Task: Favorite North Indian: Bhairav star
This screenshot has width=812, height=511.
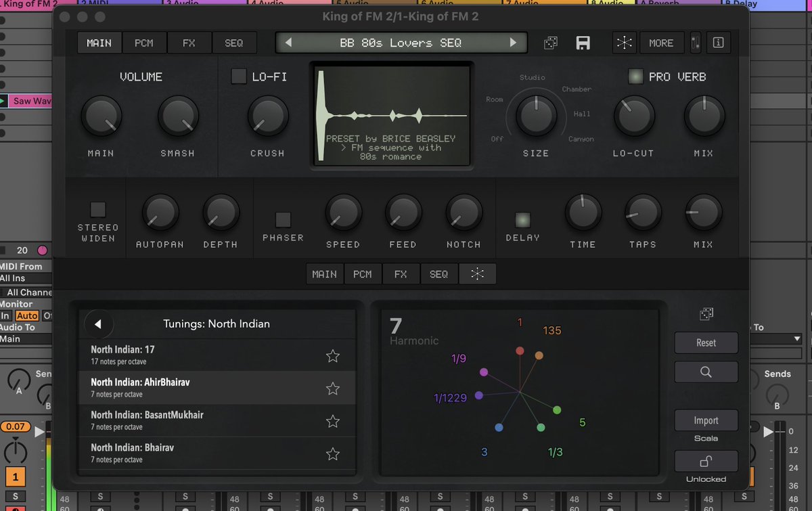Action: coord(332,453)
